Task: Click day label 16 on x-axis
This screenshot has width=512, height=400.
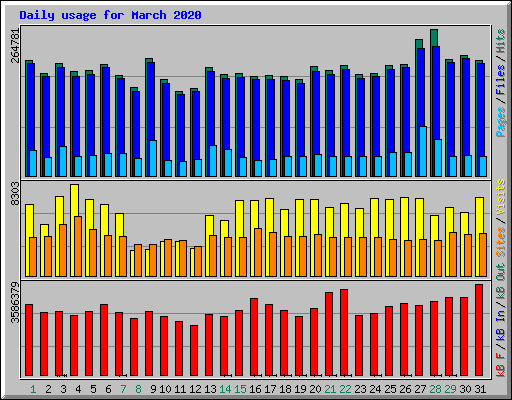Action: point(255,389)
